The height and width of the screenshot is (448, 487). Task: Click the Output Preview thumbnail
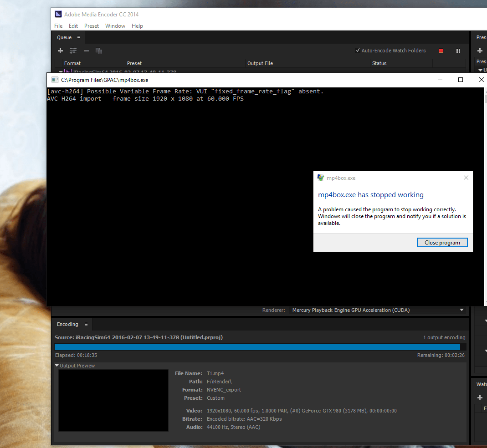113,400
